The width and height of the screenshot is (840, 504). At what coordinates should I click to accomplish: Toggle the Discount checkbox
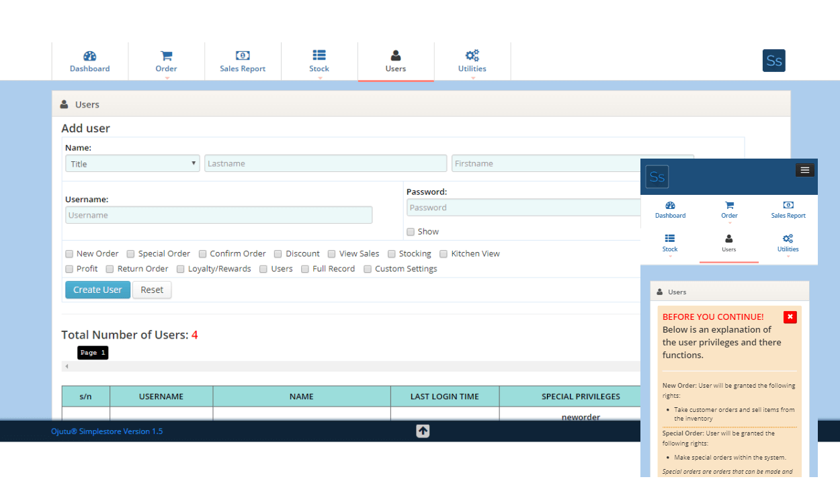pos(279,254)
